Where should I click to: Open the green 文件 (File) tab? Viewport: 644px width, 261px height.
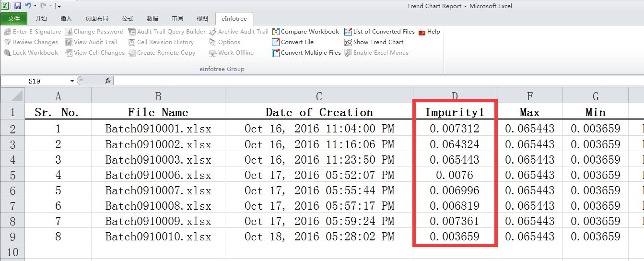click(14, 19)
